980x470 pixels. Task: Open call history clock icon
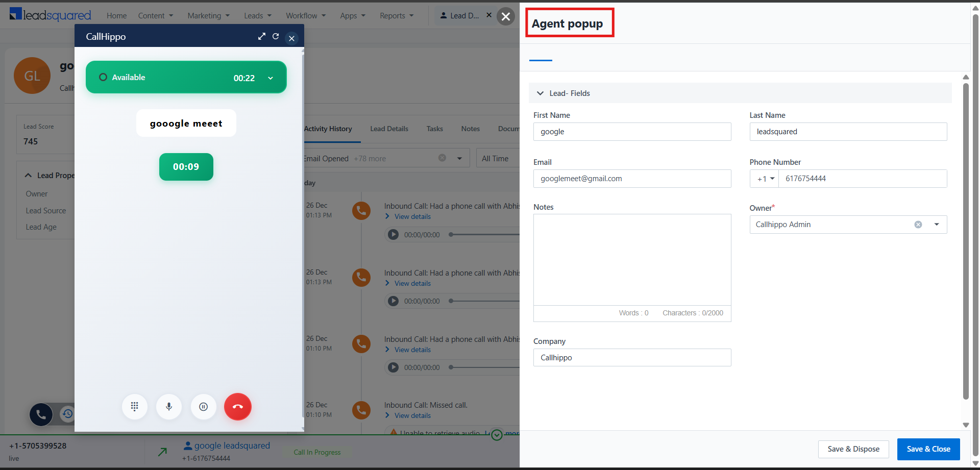coord(68,414)
